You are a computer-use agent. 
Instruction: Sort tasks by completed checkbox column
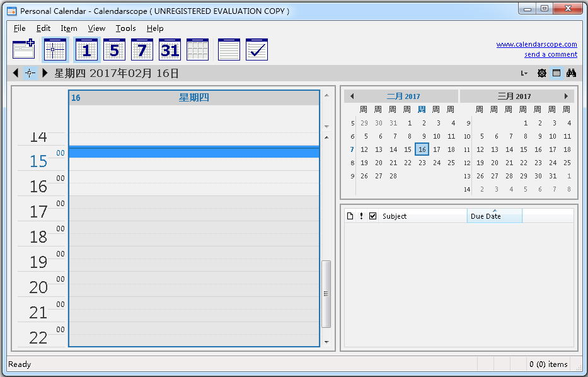tap(372, 216)
